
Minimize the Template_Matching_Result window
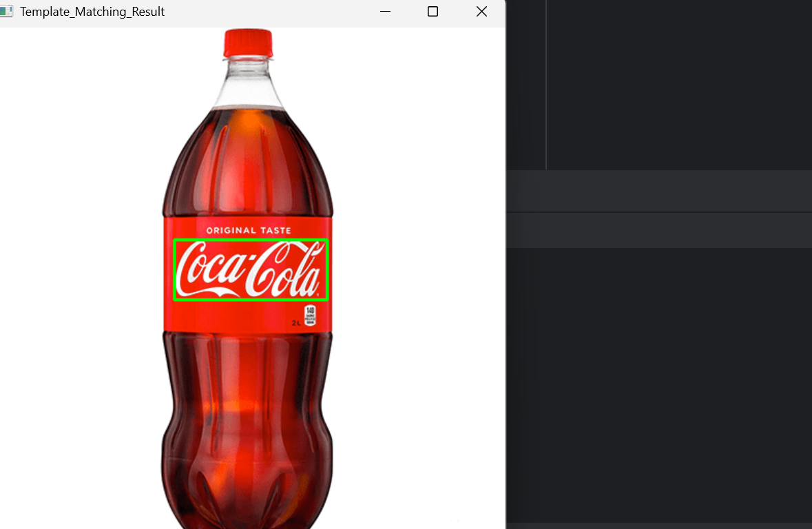point(385,12)
